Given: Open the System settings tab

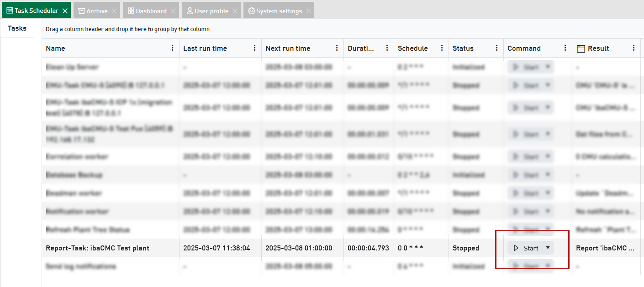Looking at the screenshot, I should [x=274, y=11].
